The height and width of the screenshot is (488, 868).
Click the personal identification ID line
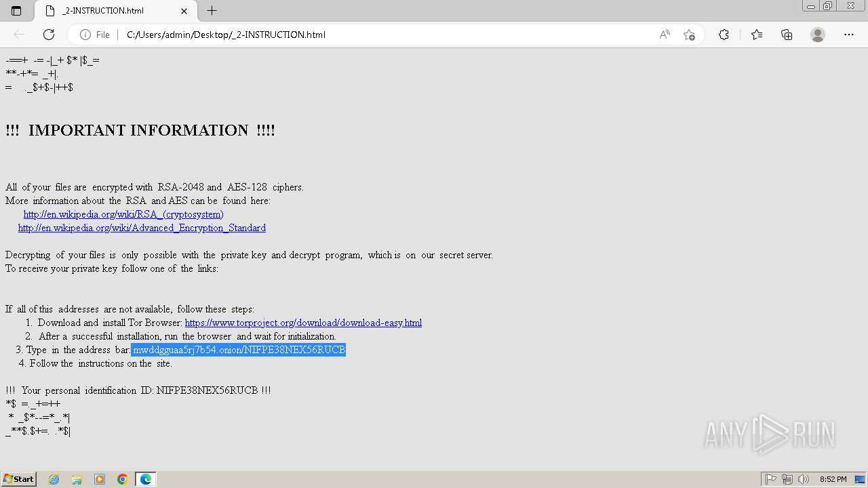pyautogui.click(x=138, y=390)
